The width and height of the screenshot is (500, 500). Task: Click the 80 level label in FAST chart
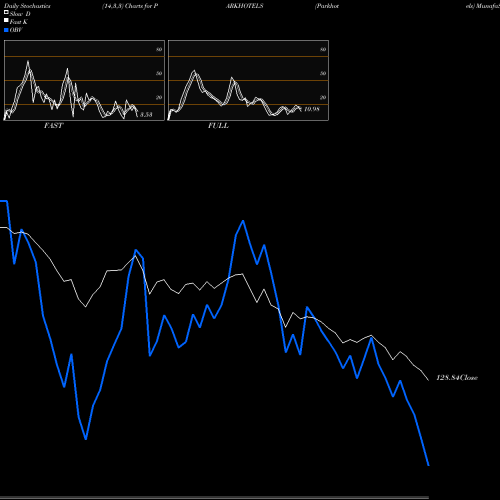tap(159, 50)
